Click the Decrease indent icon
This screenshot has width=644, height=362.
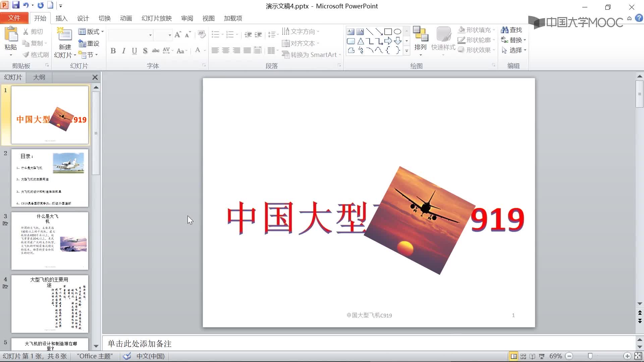pos(248,35)
